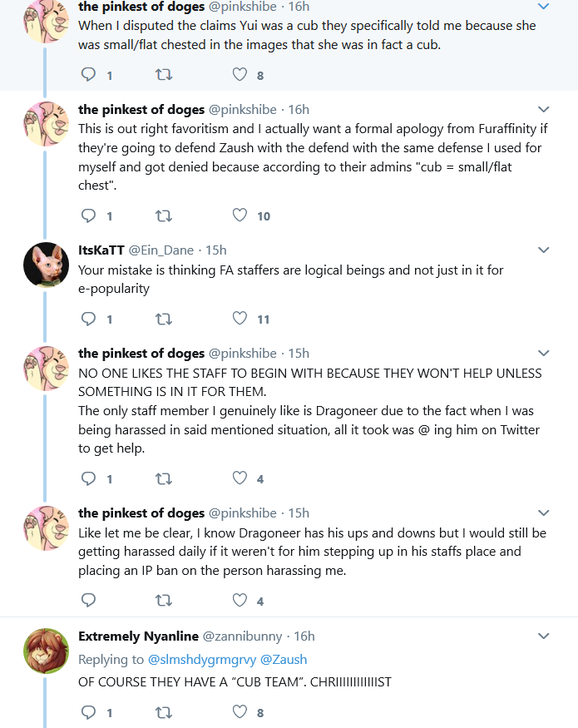Viewport: 578px width, 728px height.
Task: Visit ItsKaTT's profile via display name
Action: (101, 250)
